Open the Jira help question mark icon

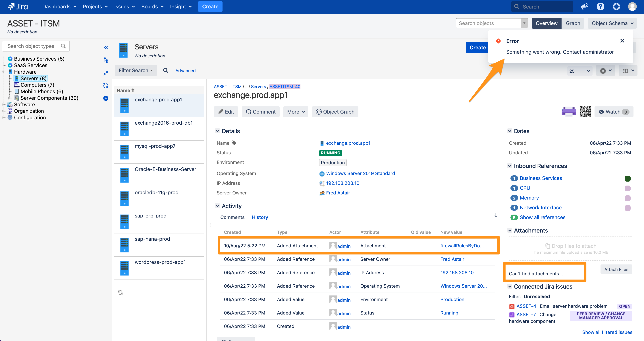pyautogui.click(x=600, y=7)
